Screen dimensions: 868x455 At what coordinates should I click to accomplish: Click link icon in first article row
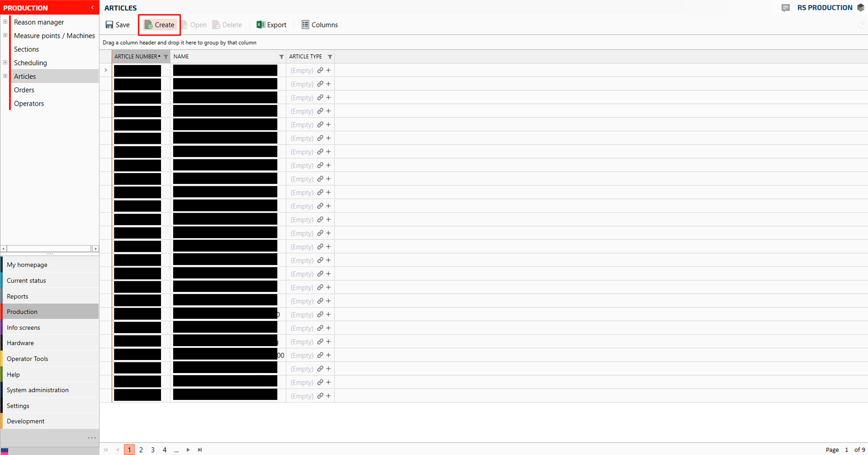coord(320,70)
